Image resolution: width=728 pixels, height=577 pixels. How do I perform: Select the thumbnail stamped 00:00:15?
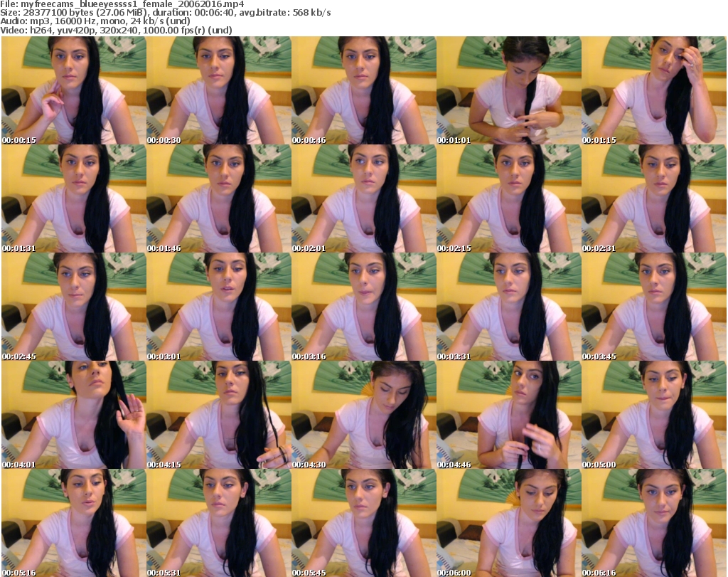tap(74, 90)
